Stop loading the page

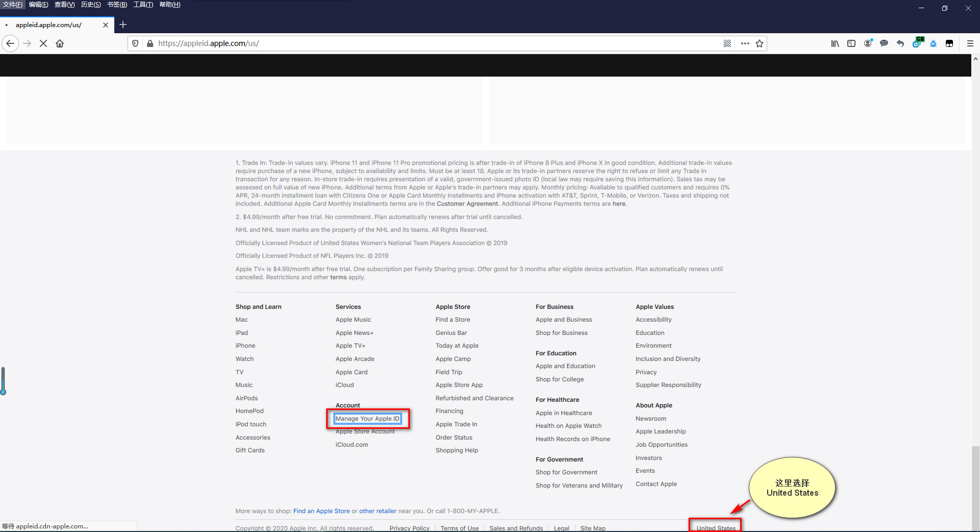[43, 43]
